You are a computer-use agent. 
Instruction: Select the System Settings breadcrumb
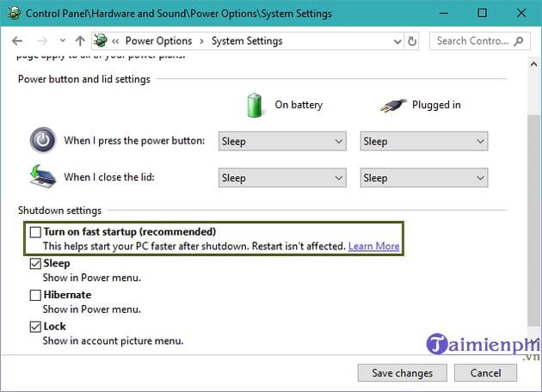tap(247, 41)
